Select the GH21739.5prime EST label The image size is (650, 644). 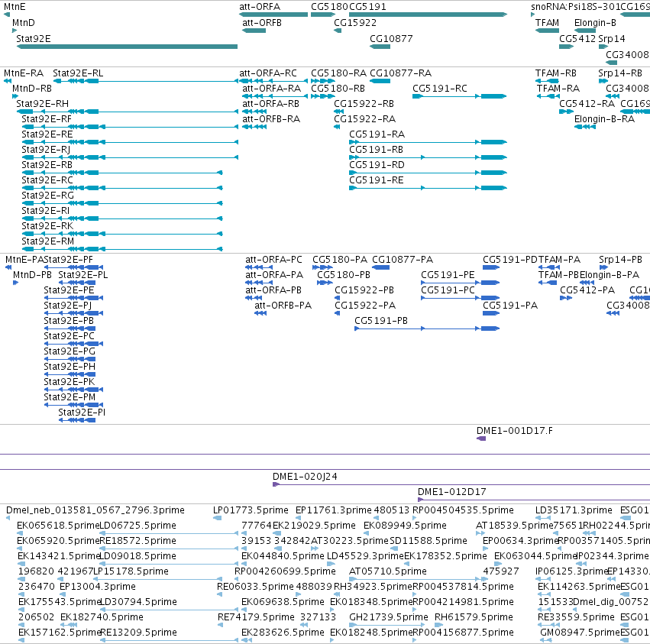click(x=389, y=617)
